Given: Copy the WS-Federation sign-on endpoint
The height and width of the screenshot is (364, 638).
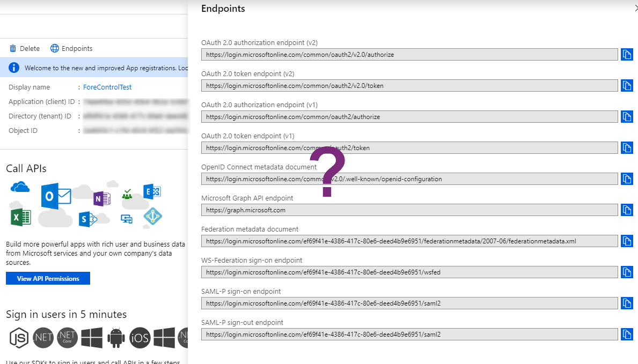Looking at the screenshot, I should 627,272.
